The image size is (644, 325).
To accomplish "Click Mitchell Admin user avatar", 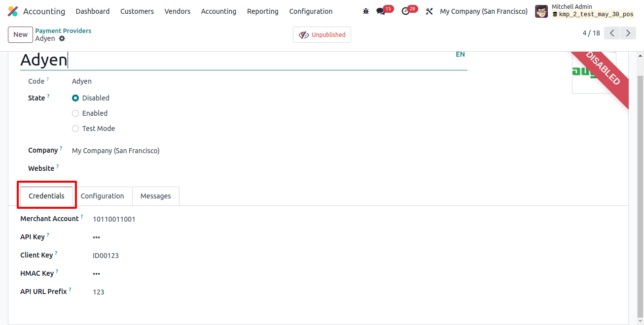I will click(541, 11).
